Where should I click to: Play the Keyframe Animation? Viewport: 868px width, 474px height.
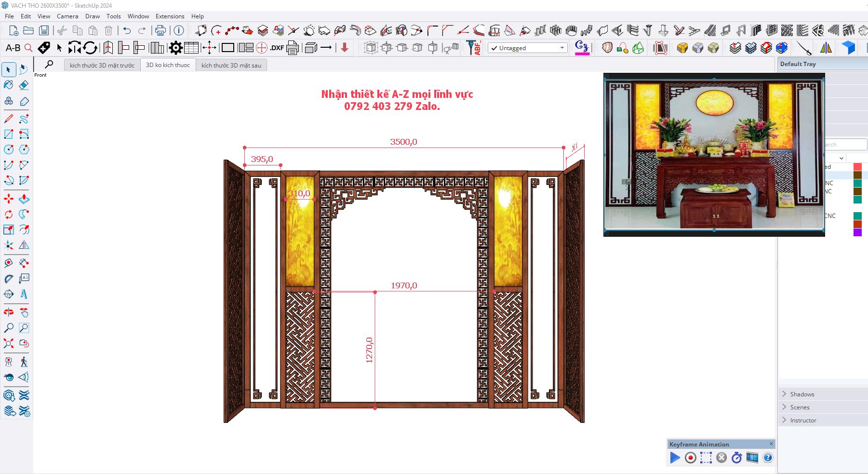click(675, 458)
